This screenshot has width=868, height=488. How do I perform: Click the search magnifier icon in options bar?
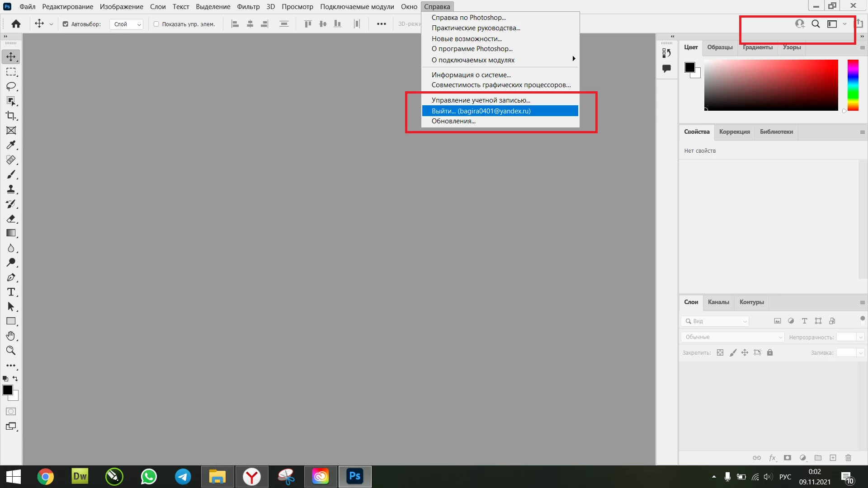816,24
